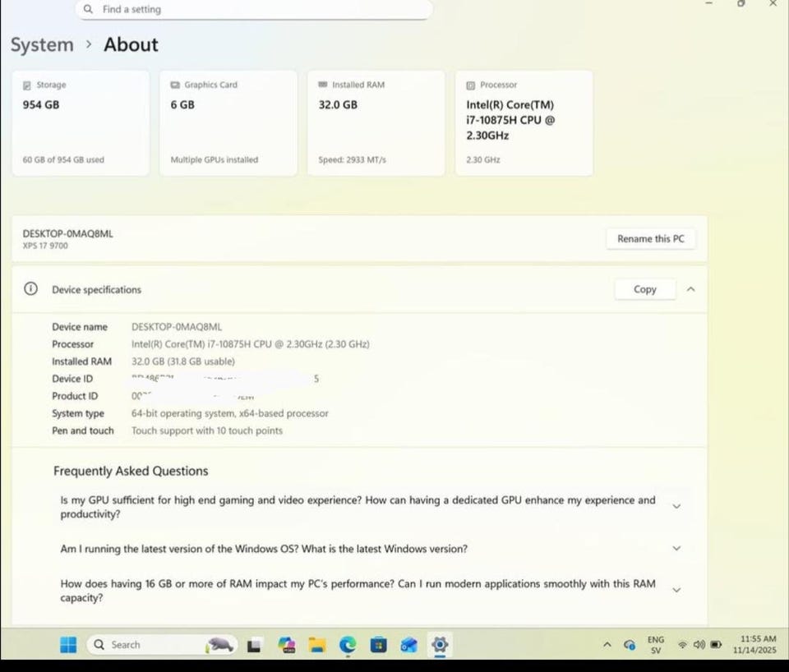Open the 954 GB Storage card
This screenshot has height=672, width=789.
tap(81, 123)
